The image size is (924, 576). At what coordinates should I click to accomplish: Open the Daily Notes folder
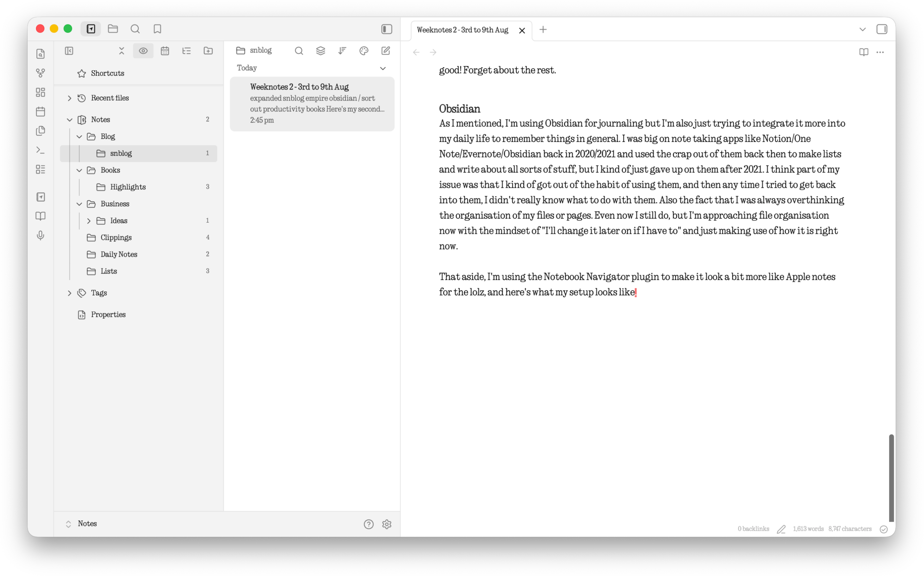139,254
